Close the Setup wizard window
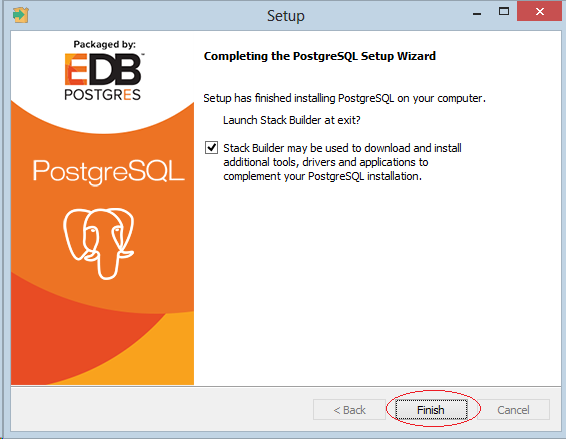This screenshot has height=439, width=566. coord(539,12)
